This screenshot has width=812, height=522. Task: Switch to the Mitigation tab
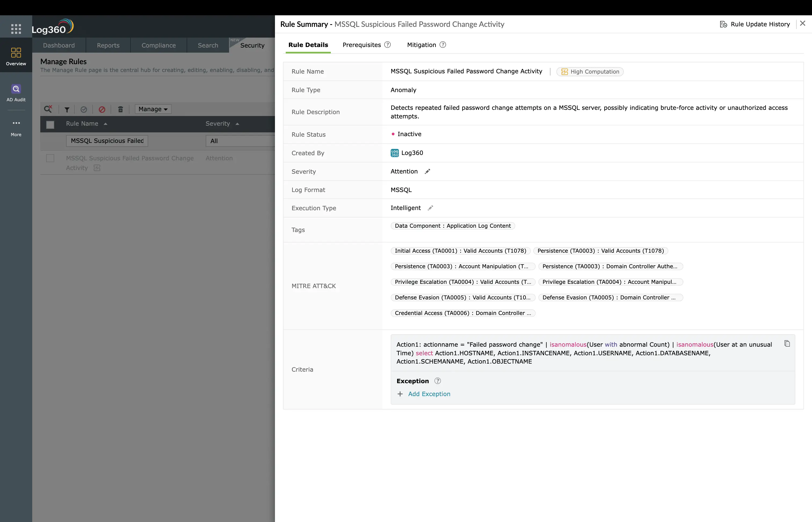click(x=421, y=45)
